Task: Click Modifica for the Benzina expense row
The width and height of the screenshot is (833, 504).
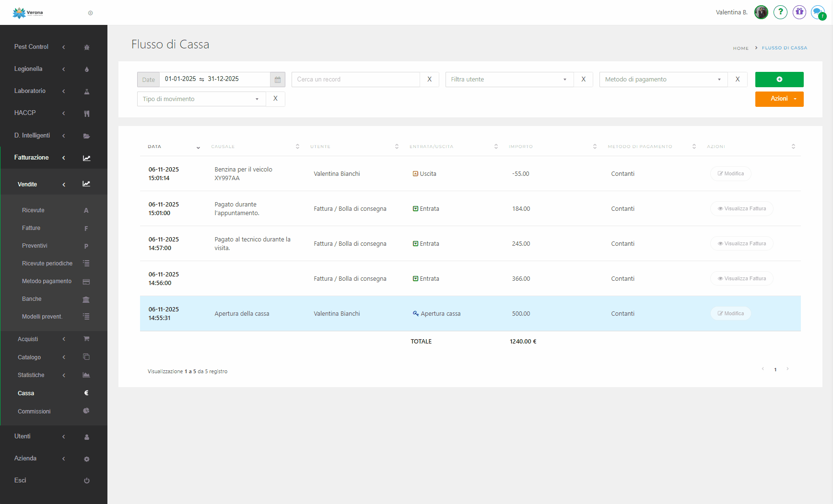Action: (x=730, y=173)
